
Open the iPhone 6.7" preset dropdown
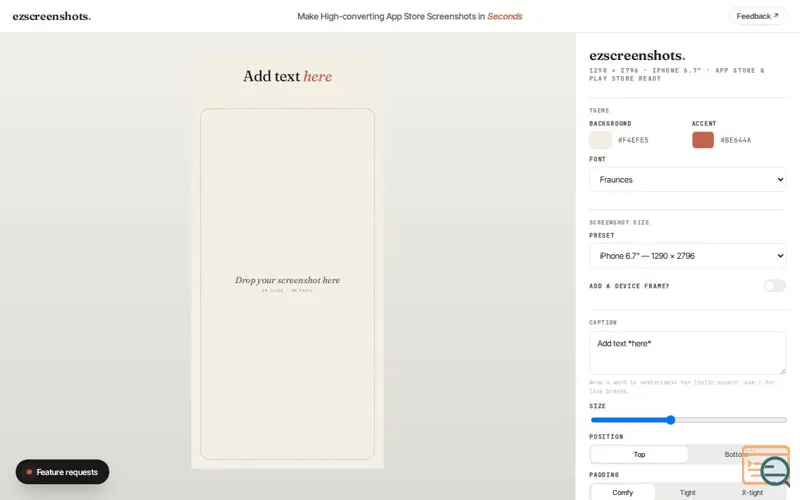tap(687, 256)
